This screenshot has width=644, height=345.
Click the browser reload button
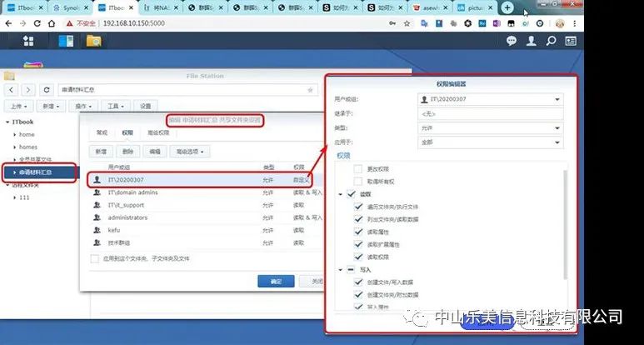coord(37,23)
